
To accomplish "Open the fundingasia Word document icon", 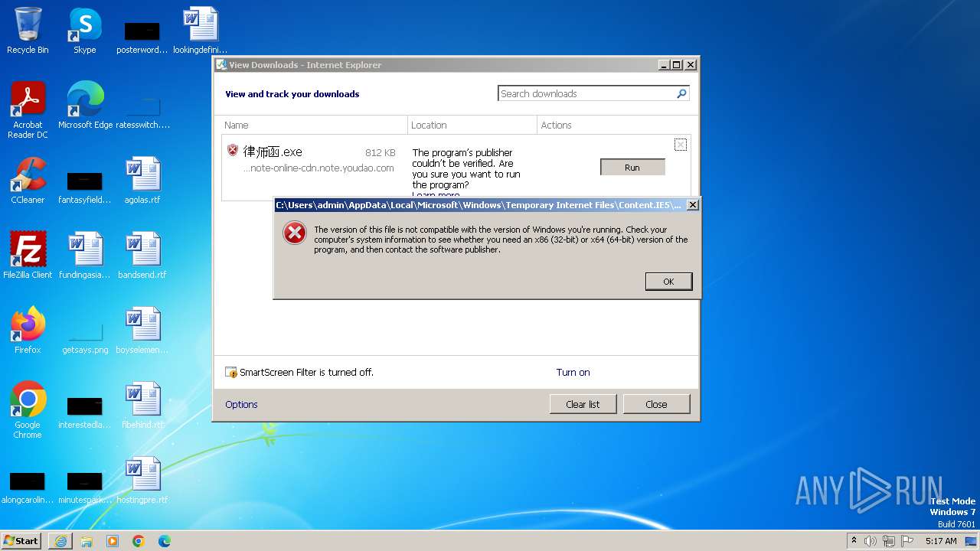I will pos(85,256).
